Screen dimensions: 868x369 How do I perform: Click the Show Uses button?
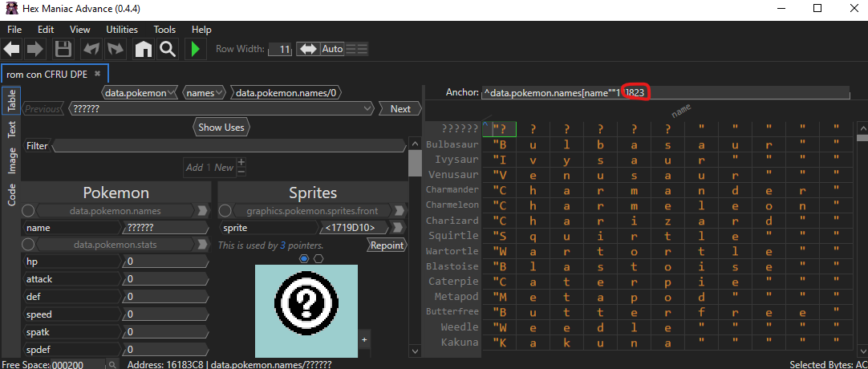click(221, 127)
